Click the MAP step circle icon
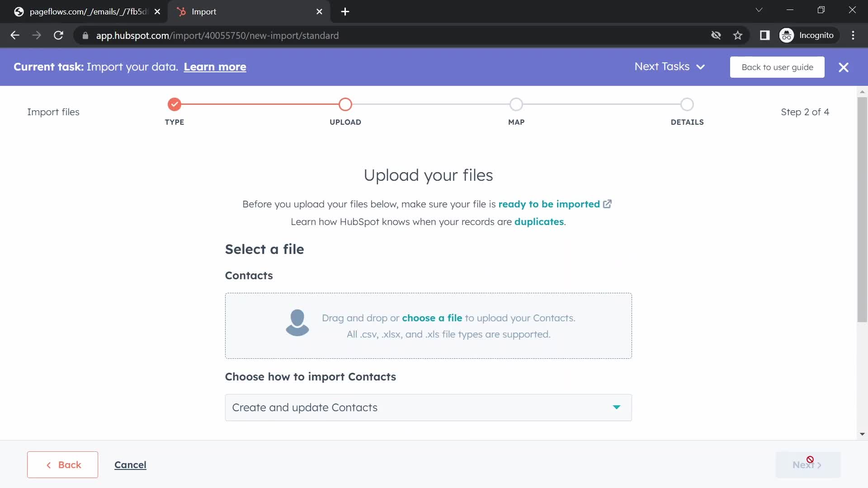 516,104
